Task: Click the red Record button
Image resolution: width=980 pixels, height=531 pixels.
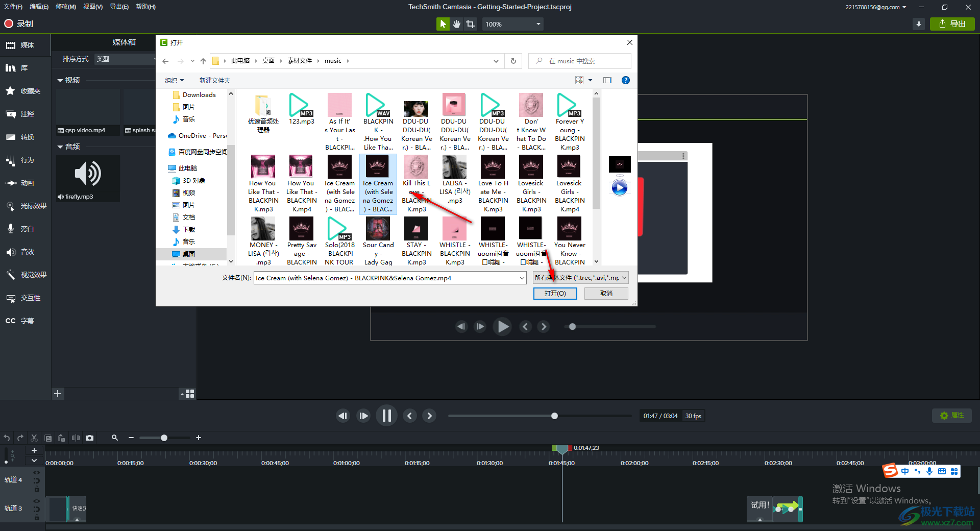Action: (19, 23)
